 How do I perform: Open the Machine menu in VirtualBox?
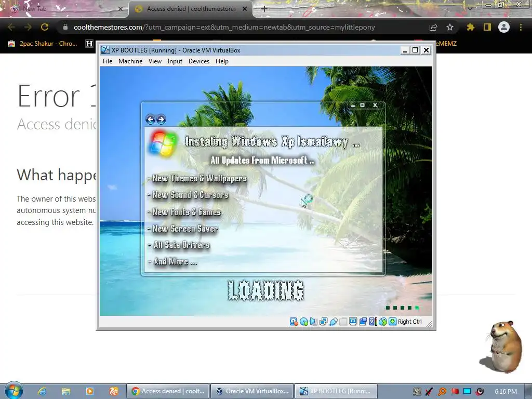[x=130, y=61]
